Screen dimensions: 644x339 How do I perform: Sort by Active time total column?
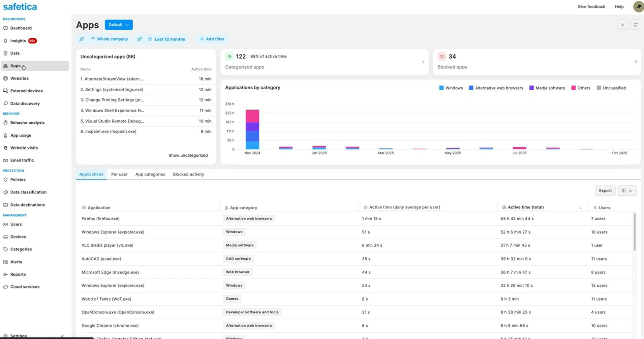[525, 207]
